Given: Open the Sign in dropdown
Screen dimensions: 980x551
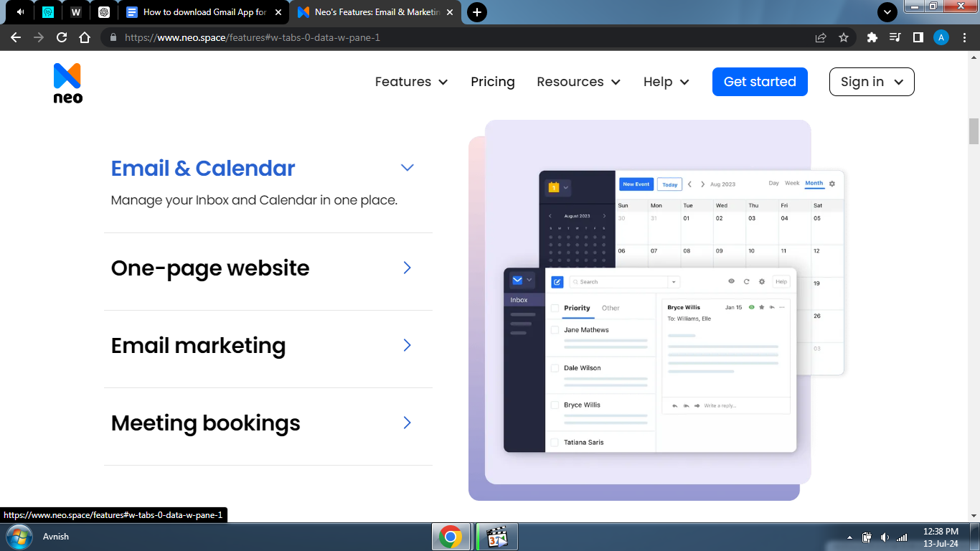Looking at the screenshot, I should coord(872,82).
